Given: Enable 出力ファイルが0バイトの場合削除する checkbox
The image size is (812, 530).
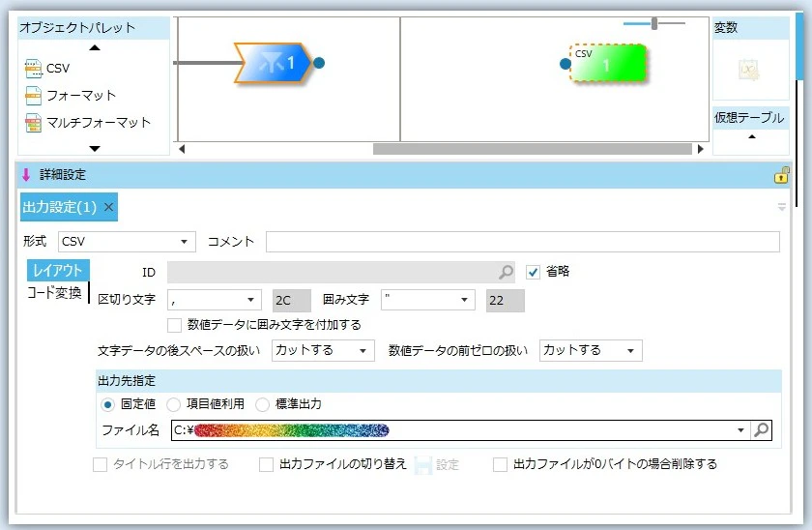Looking at the screenshot, I should click(501, 465).
